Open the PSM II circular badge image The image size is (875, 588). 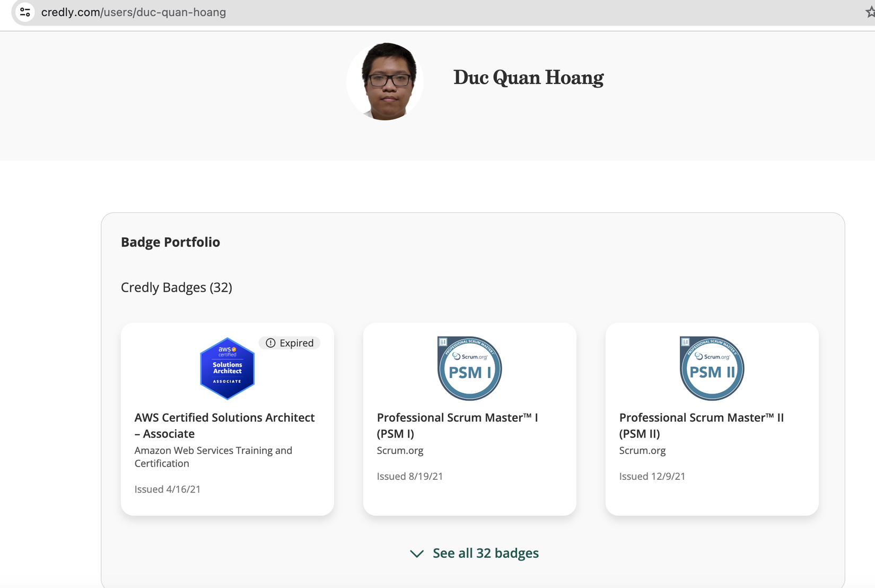click(x=712, y=368)
